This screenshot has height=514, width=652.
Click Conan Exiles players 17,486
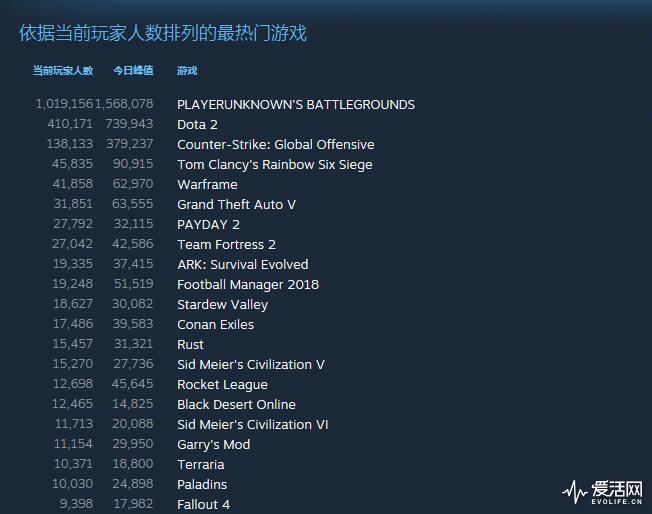click(73, 324)
